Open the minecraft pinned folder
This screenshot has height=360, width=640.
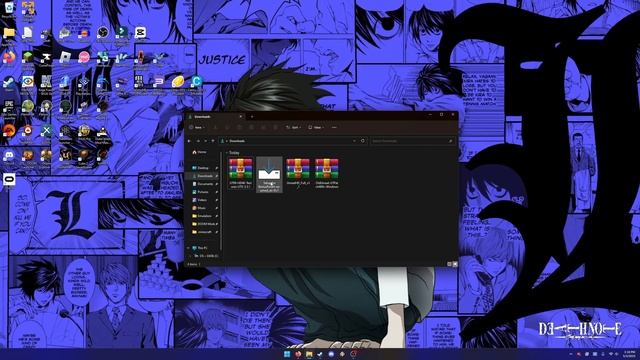204,232
